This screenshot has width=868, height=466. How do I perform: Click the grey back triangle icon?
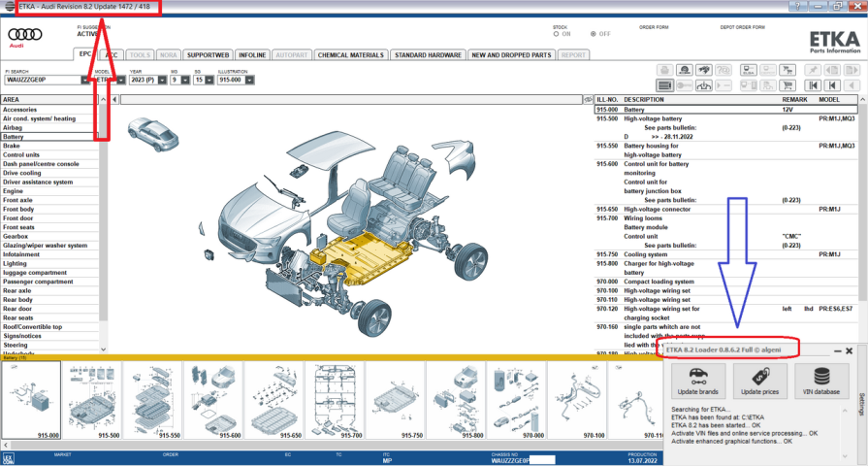852,85
